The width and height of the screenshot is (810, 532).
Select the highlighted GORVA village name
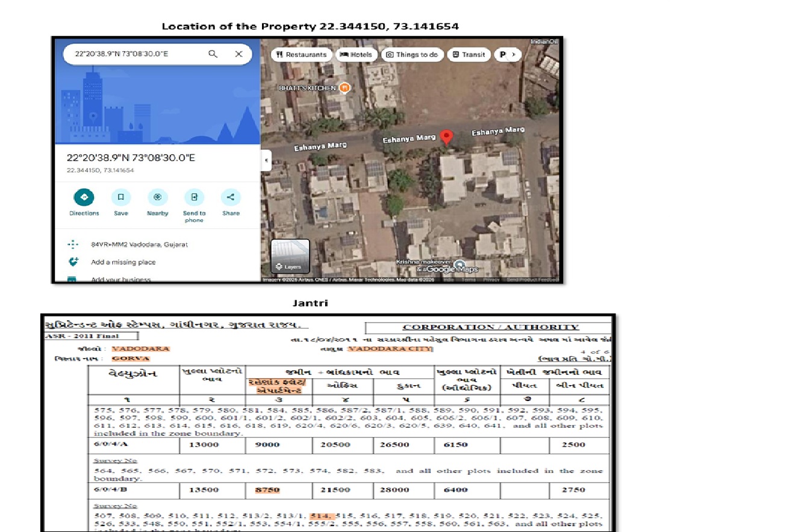(131, 359)
